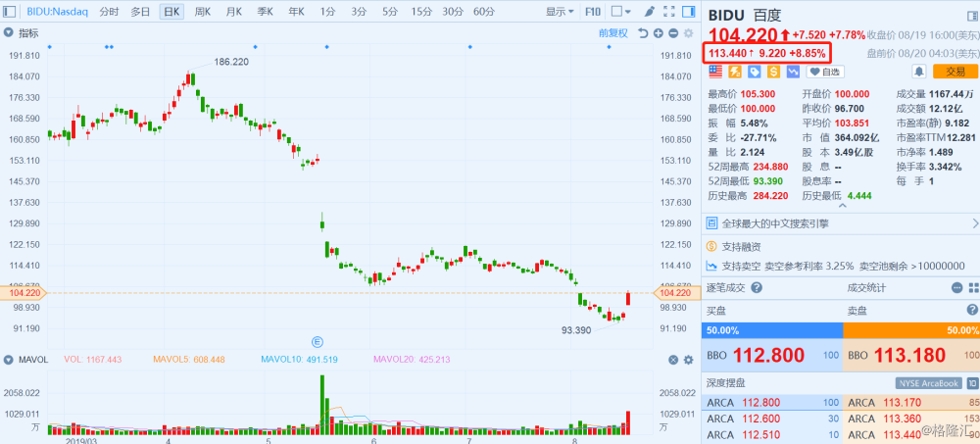Click the 支持卖空 short selling row

(x=841, y=266)
